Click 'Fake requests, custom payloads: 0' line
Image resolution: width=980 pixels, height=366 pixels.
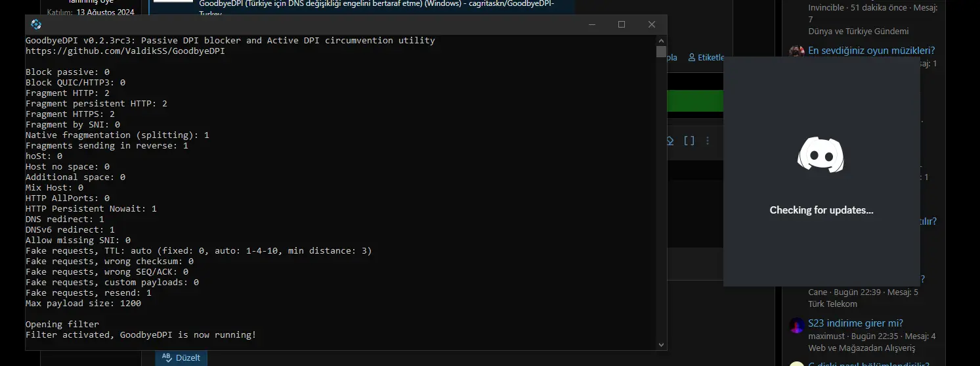112,282
